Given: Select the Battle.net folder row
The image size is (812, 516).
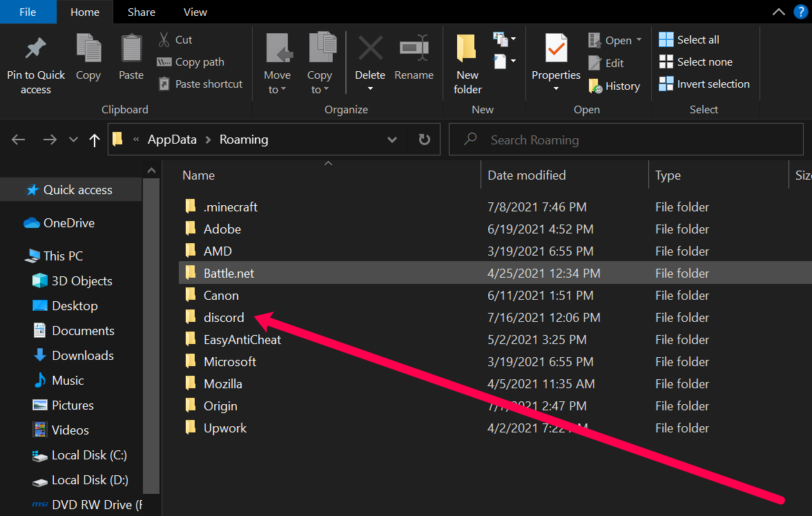Looking at the screenshot, I should [x=495, y=272].
